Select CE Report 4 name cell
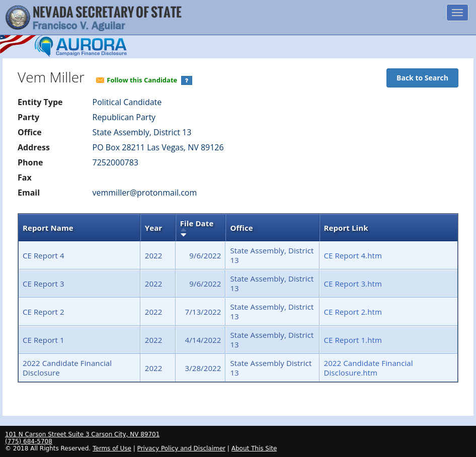Viewport: 476px width, 457px height. 79,255
